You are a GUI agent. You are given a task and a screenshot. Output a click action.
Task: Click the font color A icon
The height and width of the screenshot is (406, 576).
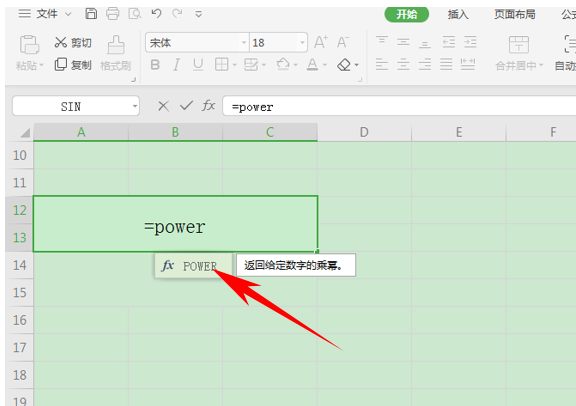[x=312, y=65]
